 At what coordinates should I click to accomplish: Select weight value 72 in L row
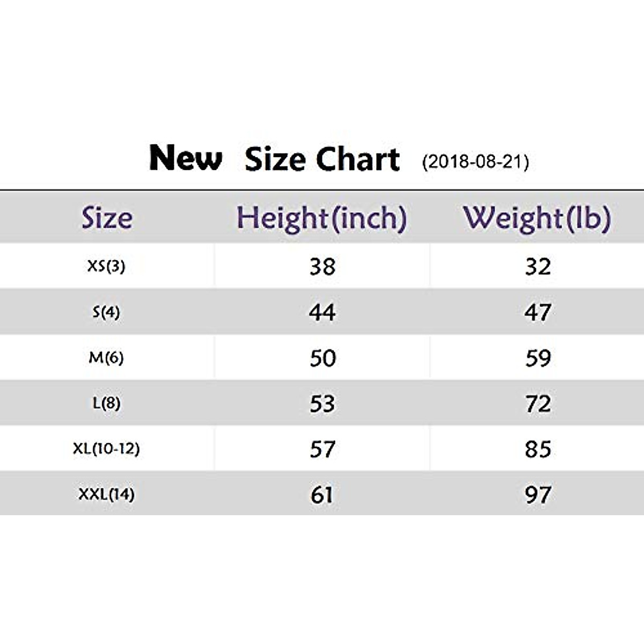[x=538, y=404]
